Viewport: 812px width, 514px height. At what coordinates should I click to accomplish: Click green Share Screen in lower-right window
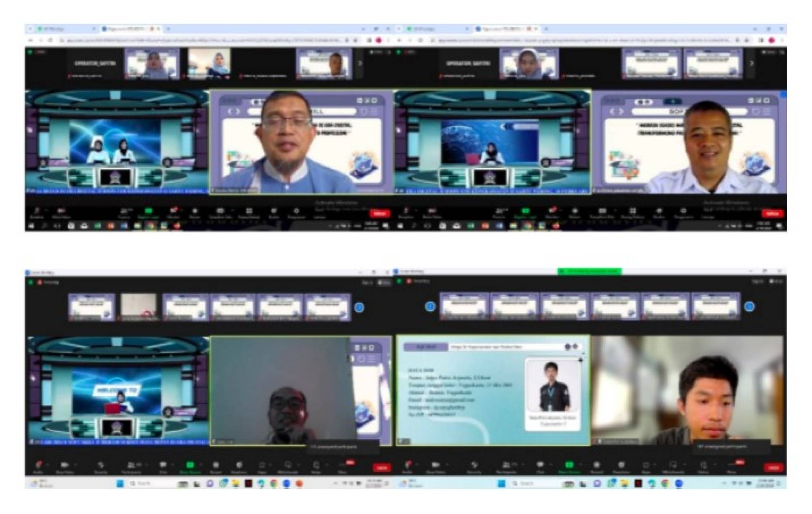[x=569, y=466]
